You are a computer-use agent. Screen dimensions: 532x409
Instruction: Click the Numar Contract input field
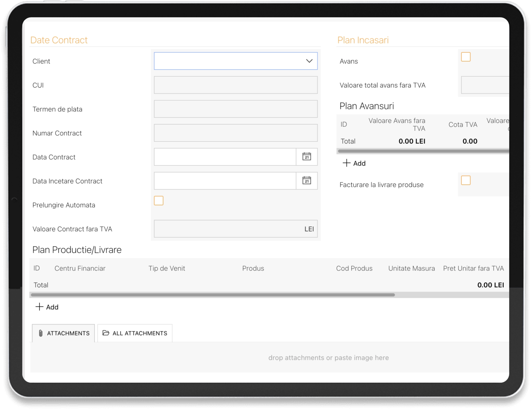236,133
